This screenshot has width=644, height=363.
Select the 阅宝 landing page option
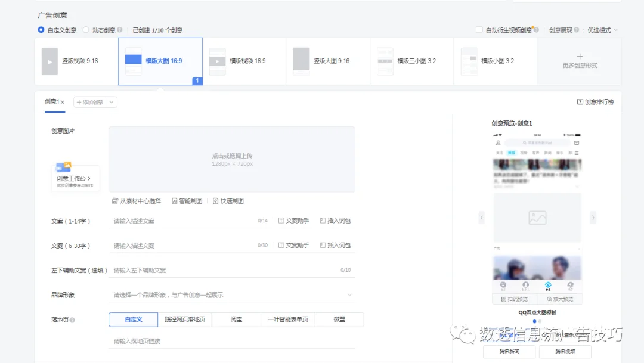click(236, 319)
